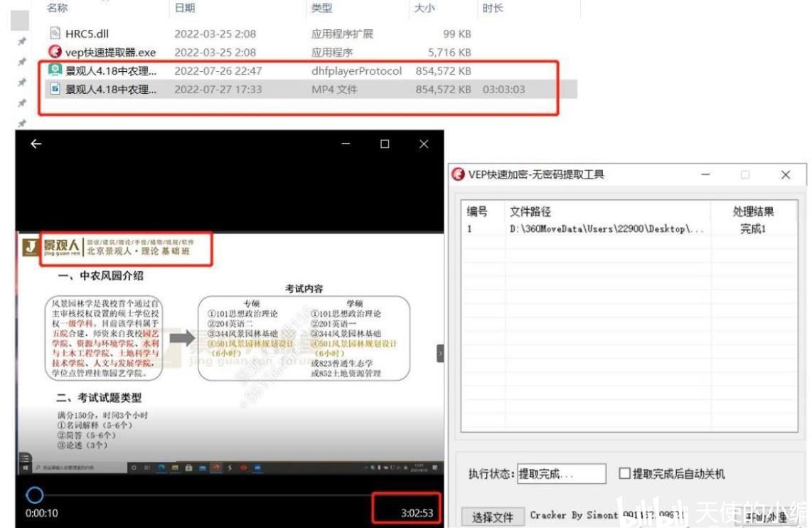The width and height of the screenshot is (812, 528).
Task: Sort files by 大小 column header
Action: click(424, 8)
